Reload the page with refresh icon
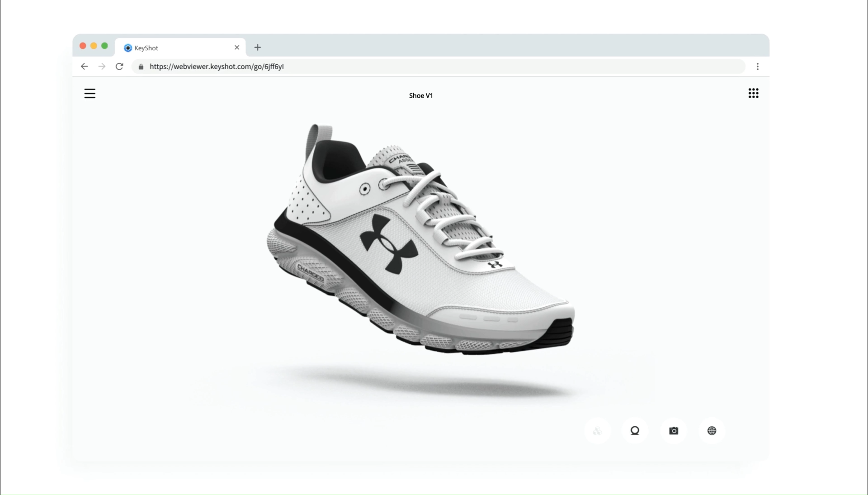This screenshot has width=868, height=495. [x=119, y=67]
